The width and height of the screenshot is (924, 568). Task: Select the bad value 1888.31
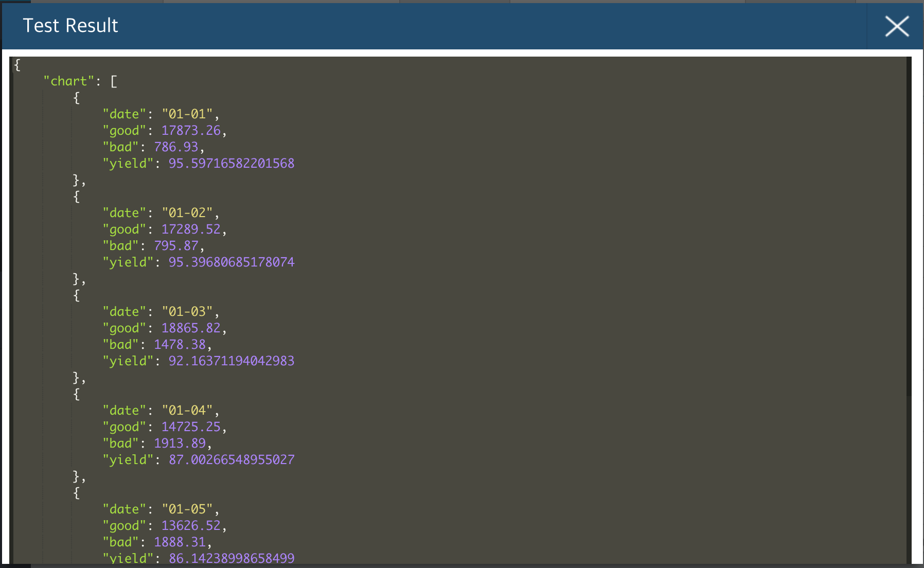click(x=180, y=542)
